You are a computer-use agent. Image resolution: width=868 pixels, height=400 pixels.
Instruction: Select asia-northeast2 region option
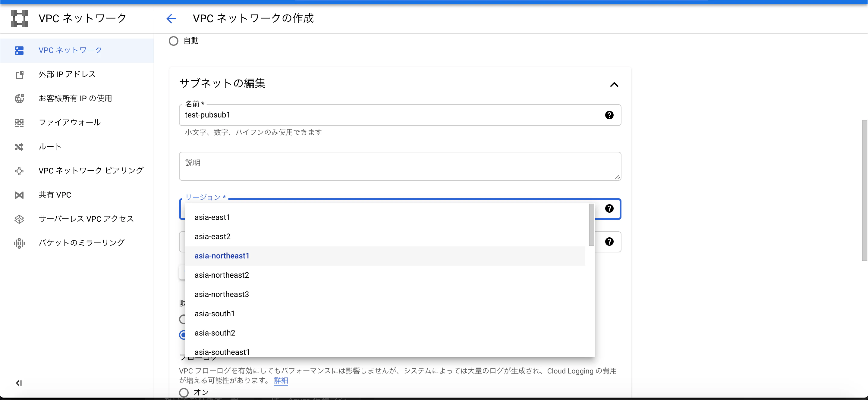[x=385, y=275]
